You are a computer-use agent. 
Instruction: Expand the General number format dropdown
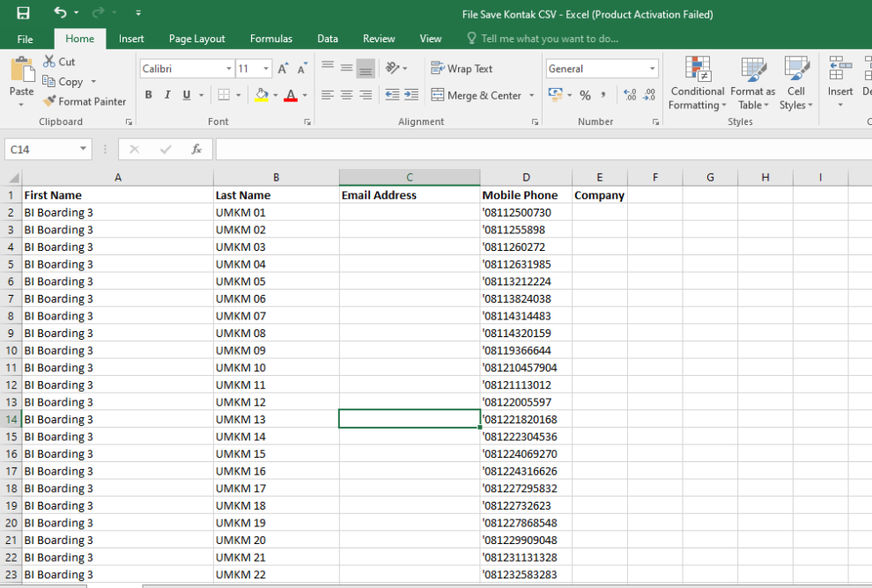point(653,69)
